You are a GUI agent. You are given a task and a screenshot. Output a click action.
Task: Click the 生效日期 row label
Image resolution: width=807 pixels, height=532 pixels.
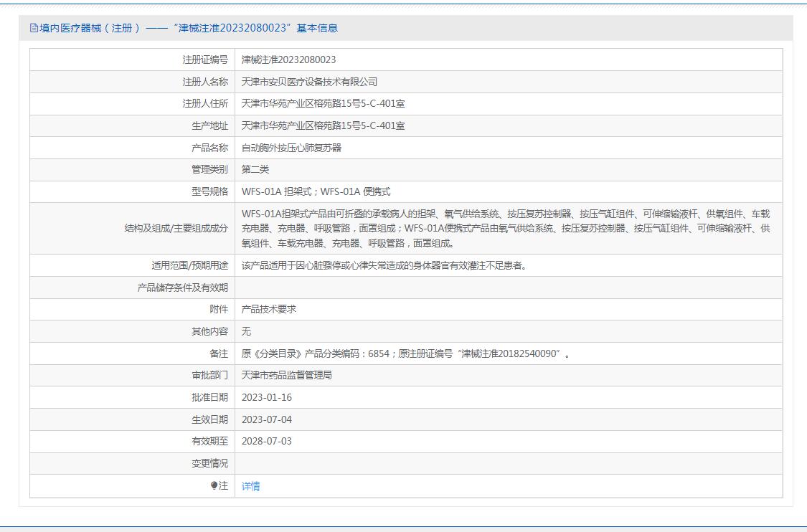point(209,419)
